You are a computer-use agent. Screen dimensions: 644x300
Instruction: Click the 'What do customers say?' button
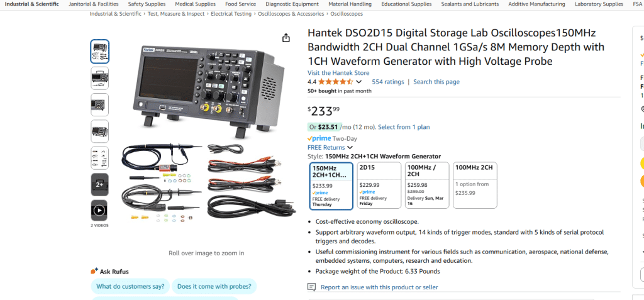(130, 286)
